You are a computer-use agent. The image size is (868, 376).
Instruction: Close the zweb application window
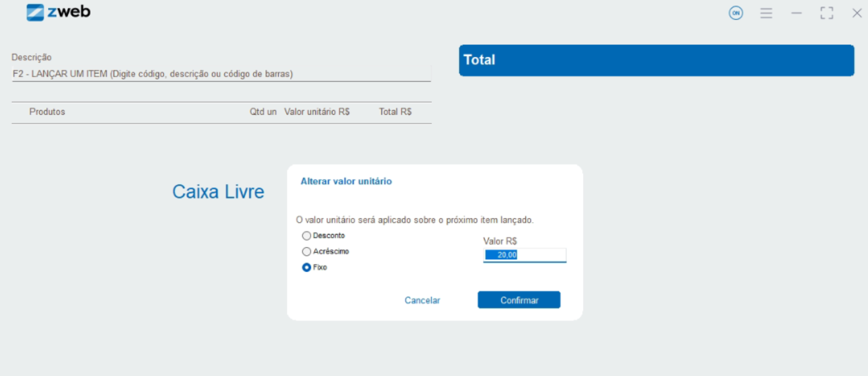[857, 13]
